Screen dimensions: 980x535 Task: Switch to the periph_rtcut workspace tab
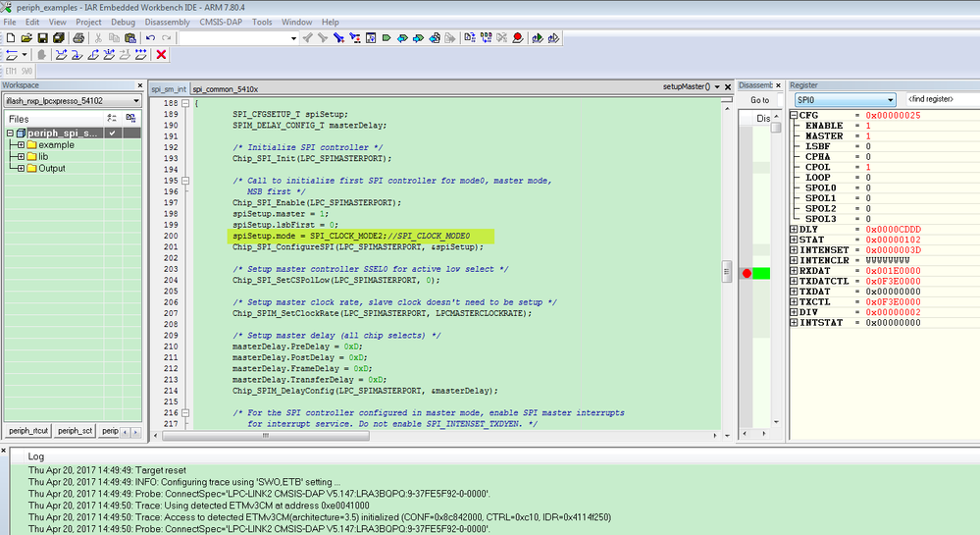click(28, 431)
